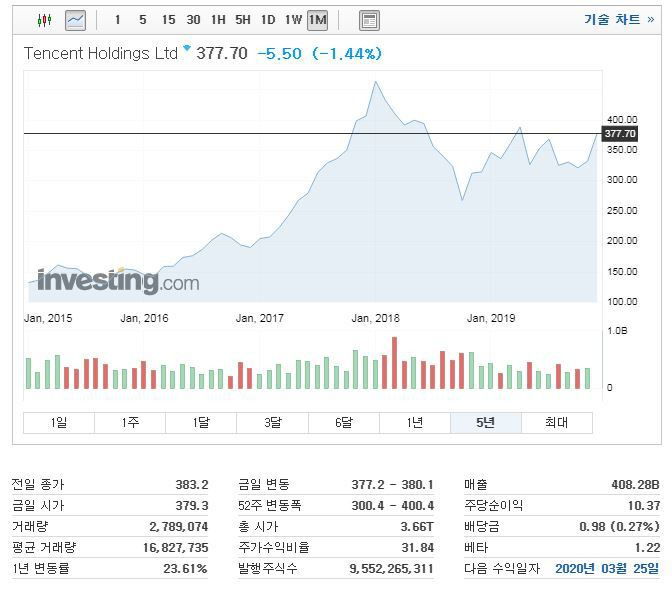Click the 400.00 price axis label
This screenshot has width=672, height=593.
click(x=622, y=120)
